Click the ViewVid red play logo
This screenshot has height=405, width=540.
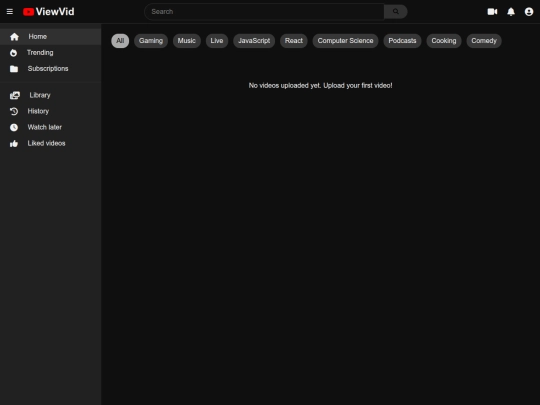tap(28, 12)
